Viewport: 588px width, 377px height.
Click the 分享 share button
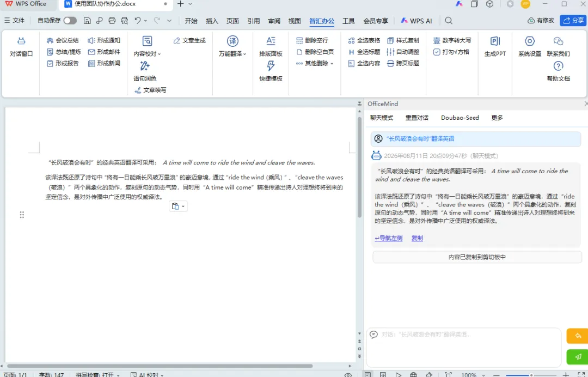pyautogui.click(x=573, y=21)
